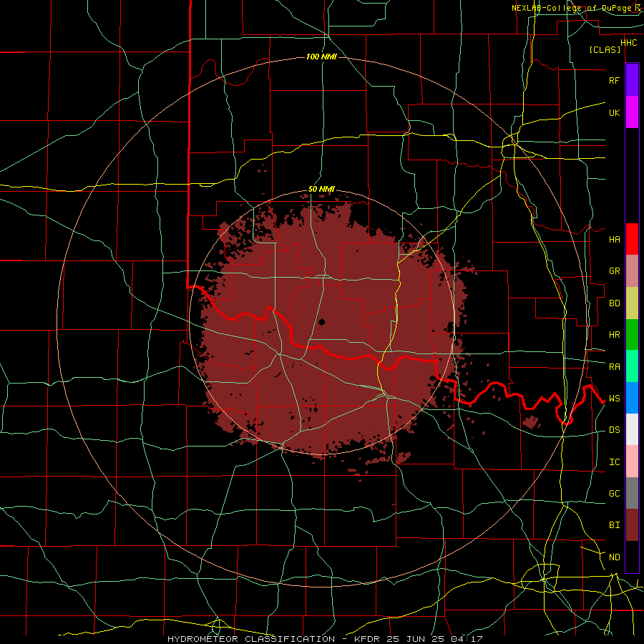Click the IC legend label
The image size is (644, 644).
point(614,462)
